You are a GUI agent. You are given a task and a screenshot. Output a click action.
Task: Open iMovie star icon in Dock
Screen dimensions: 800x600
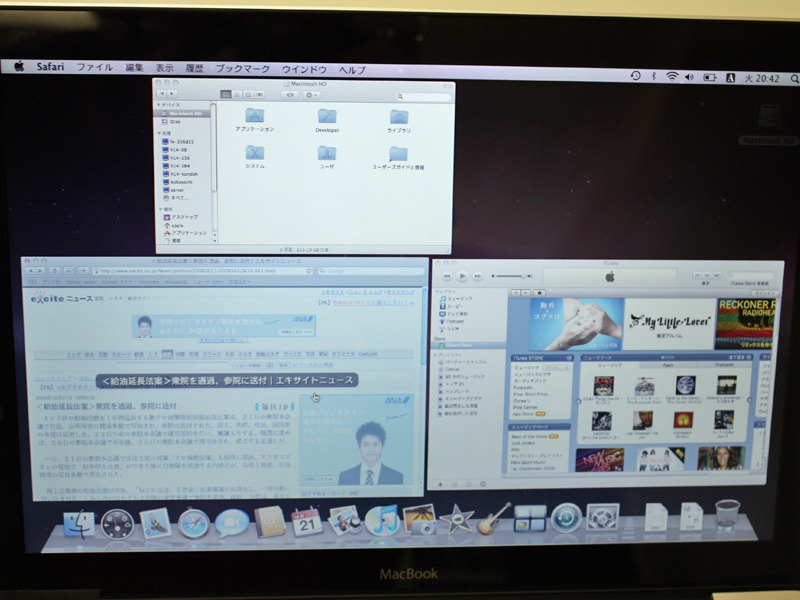[x=457, y=519]
